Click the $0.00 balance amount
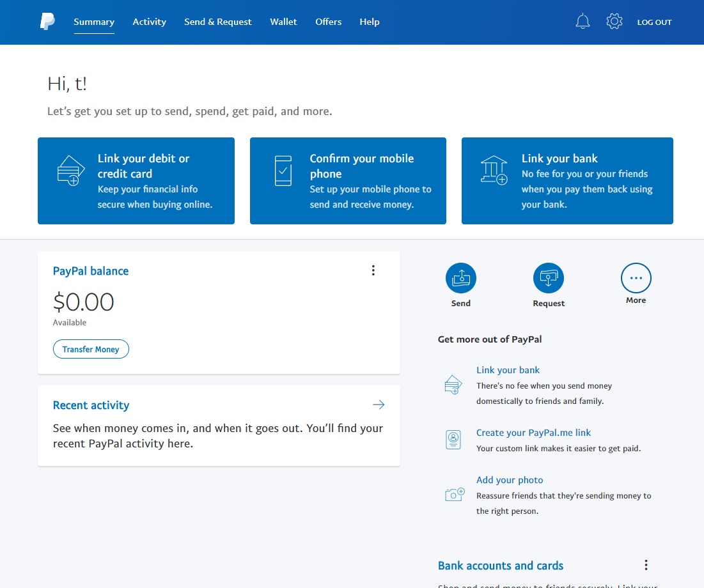The width and height of the screenshot is (704, 588). (84, 302)
